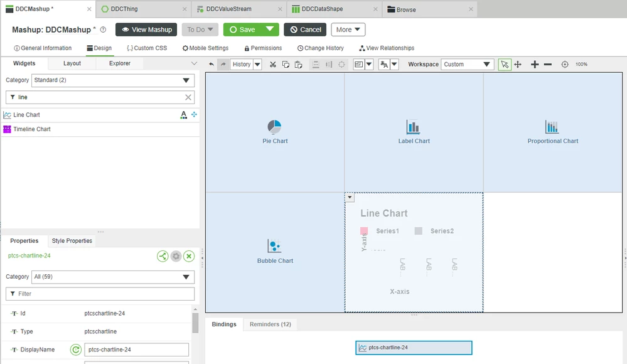Viewport: 627px width, 364px height.
Task: Open the localization dropdown arrow
Action: (394, 64)
